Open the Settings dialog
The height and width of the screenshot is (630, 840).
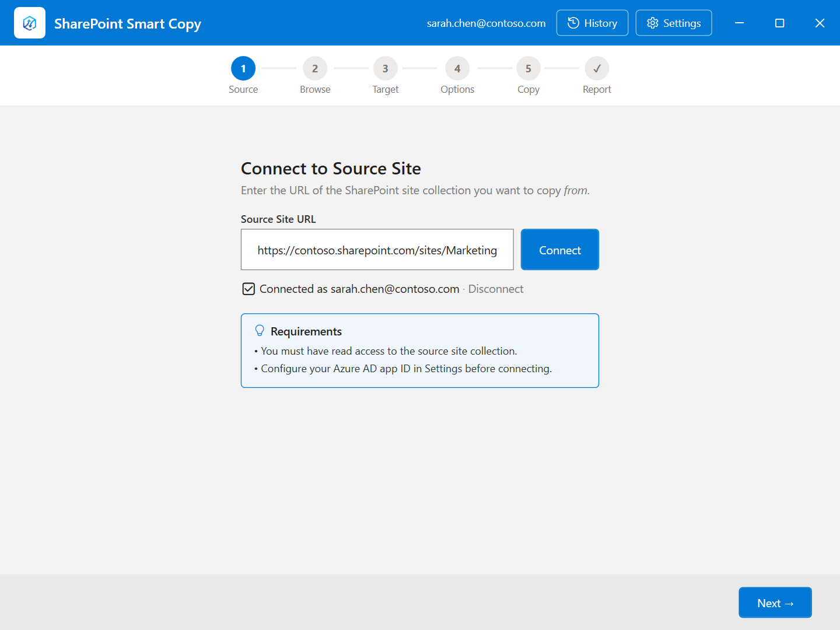point(674,23)
